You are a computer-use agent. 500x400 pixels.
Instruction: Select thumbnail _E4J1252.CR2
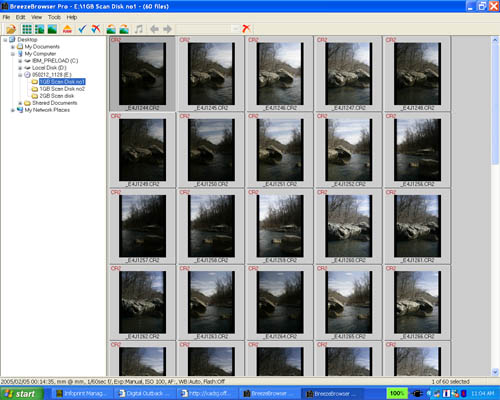pos(349,150)
